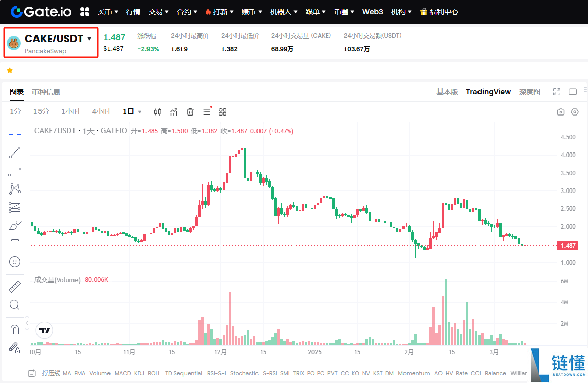Screen dimensions: 588x383
Task: Toggle the MACD indicator
Action: tap(123, 373)
